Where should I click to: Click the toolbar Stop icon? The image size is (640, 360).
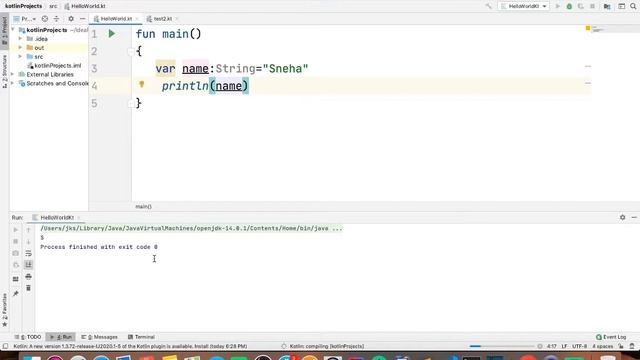click(x=592, y=6)
